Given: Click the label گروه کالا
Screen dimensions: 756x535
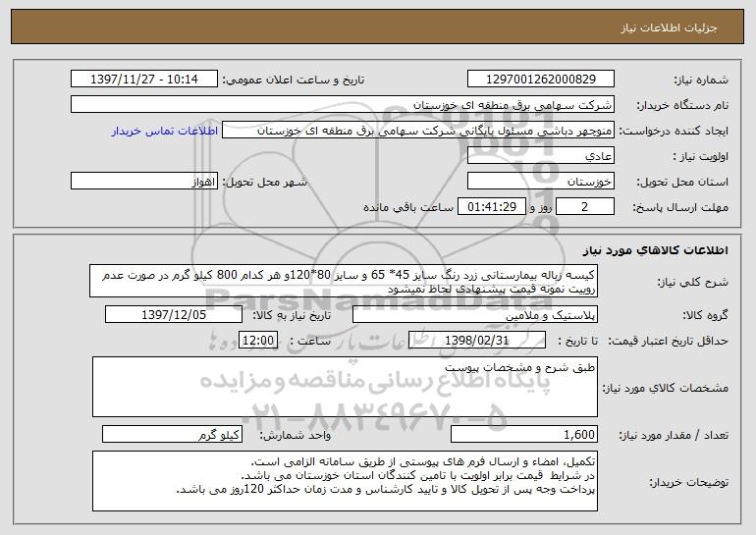Looking at the screenshot, I should pyautogui.click(x=705, y=315).
